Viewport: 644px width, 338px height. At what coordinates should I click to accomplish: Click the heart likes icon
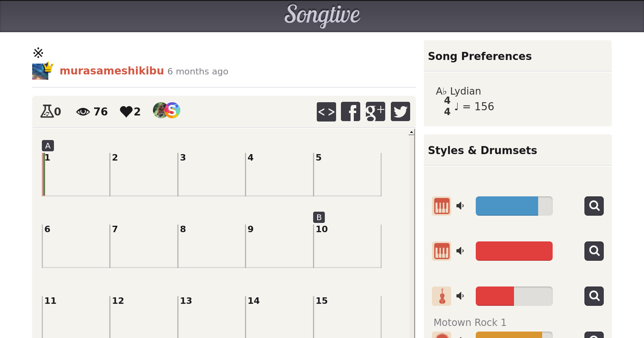[126, 111]
